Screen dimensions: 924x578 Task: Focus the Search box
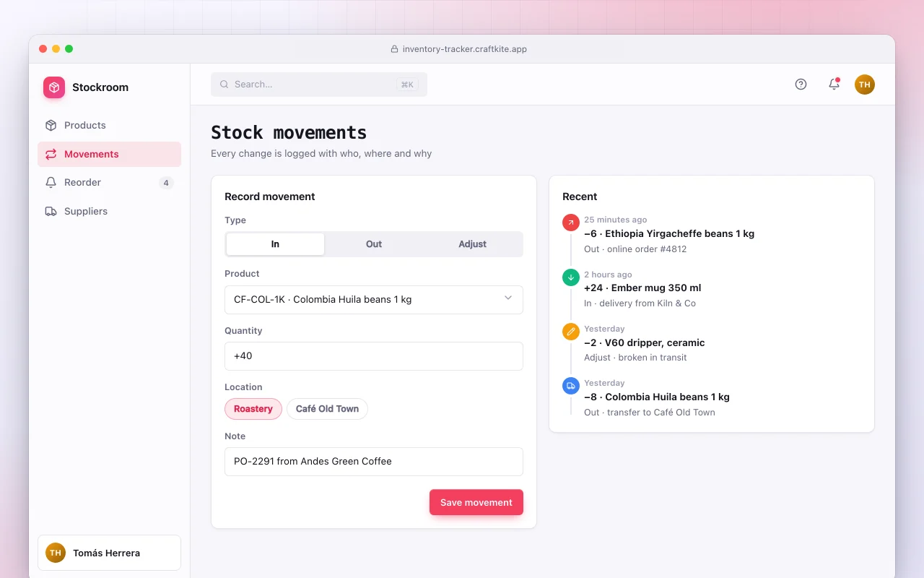pos(319,85)
